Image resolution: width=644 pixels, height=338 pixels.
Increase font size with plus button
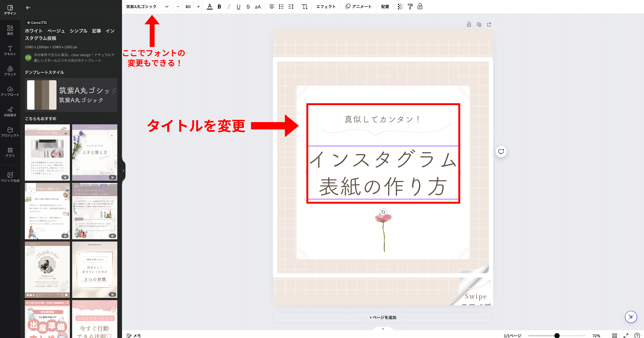point(198,7)
